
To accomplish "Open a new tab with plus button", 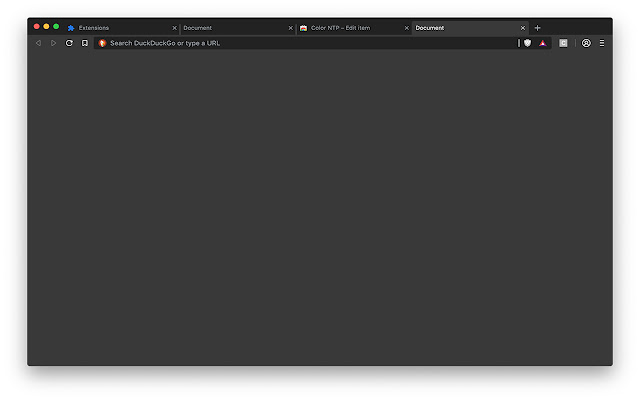I will tap(537, 28).
